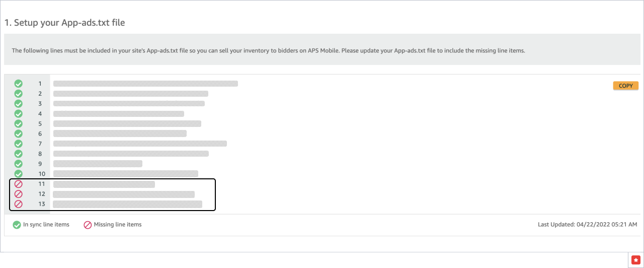Click the green check icon on line 10

18,174
